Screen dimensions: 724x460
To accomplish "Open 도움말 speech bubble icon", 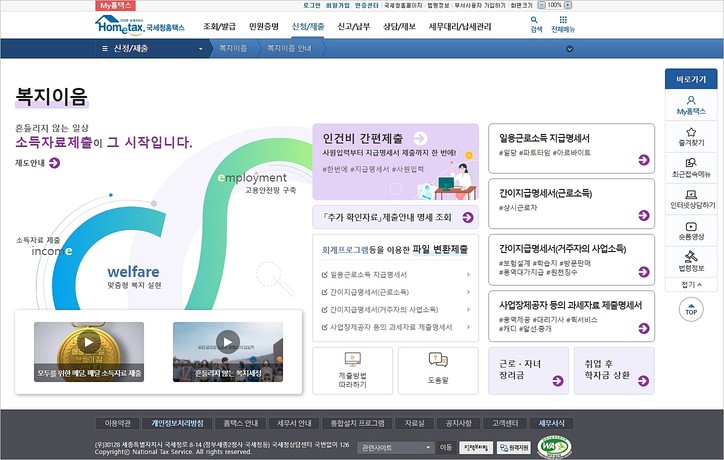I will pyautogui.click(x=438, y=360).
